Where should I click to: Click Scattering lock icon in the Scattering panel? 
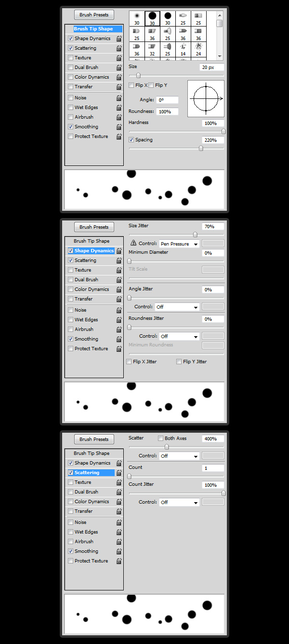[118, 473]
